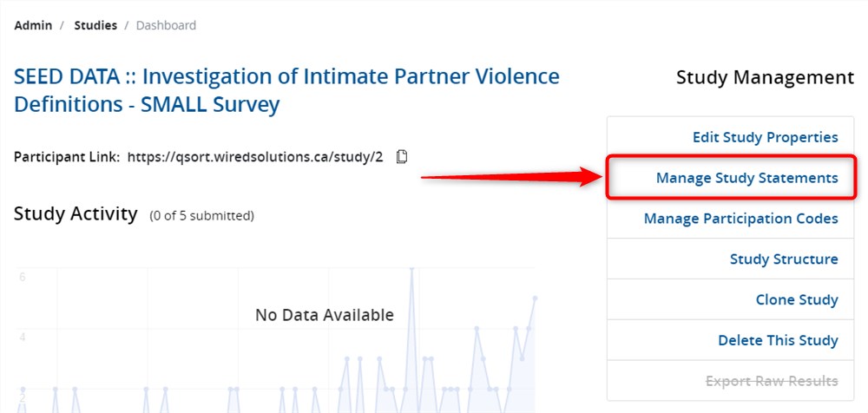Viewport: 868px width, 413px height.
Task: Click the No Data Available chart message
Action: [x=324, y=315]
